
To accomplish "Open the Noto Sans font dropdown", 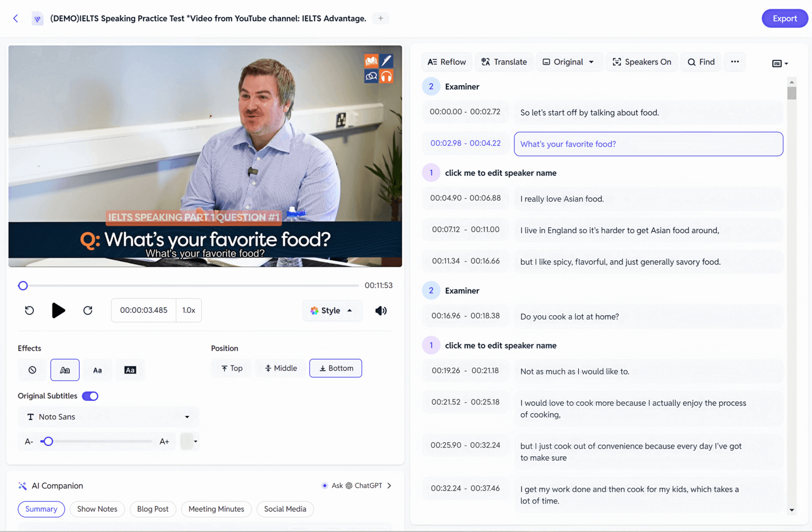I will pyautogui.click(x=108, y=417).
